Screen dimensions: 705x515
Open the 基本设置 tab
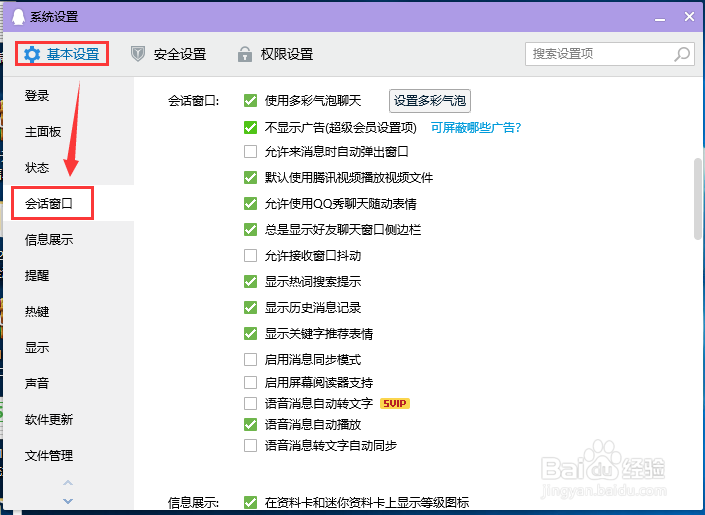(62, 54)
